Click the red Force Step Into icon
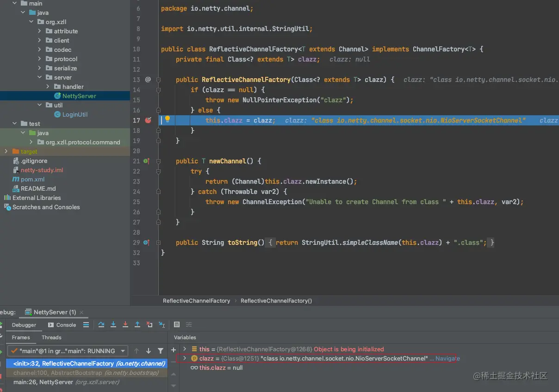This screenshot has height=392, width=559. 125,325
